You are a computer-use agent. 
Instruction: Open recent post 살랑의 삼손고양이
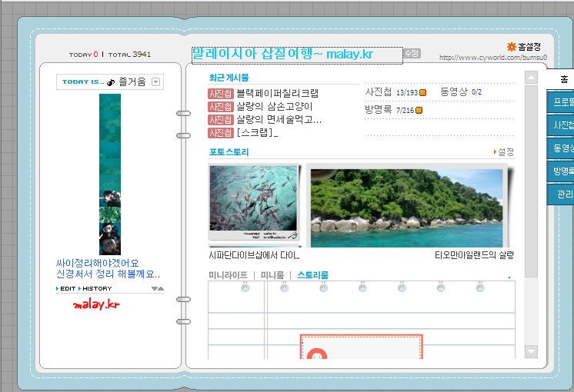click(x=274, y=107)
